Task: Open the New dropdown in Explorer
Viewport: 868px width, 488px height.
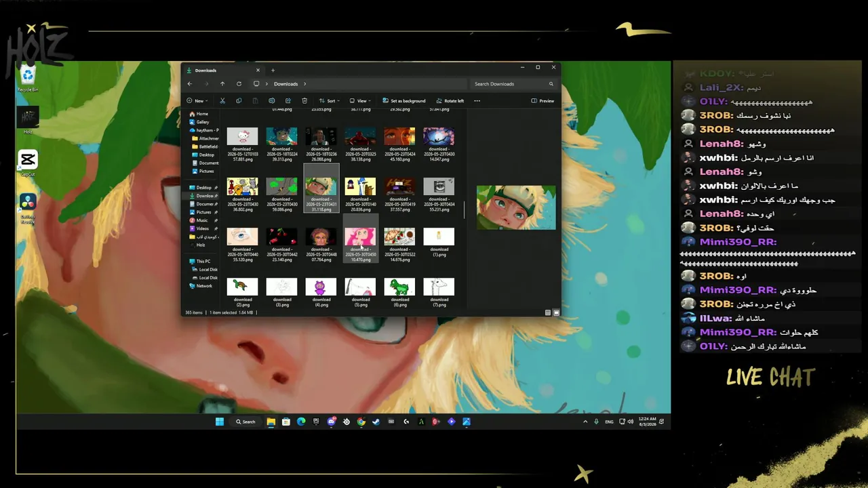Action: [197, 101]
